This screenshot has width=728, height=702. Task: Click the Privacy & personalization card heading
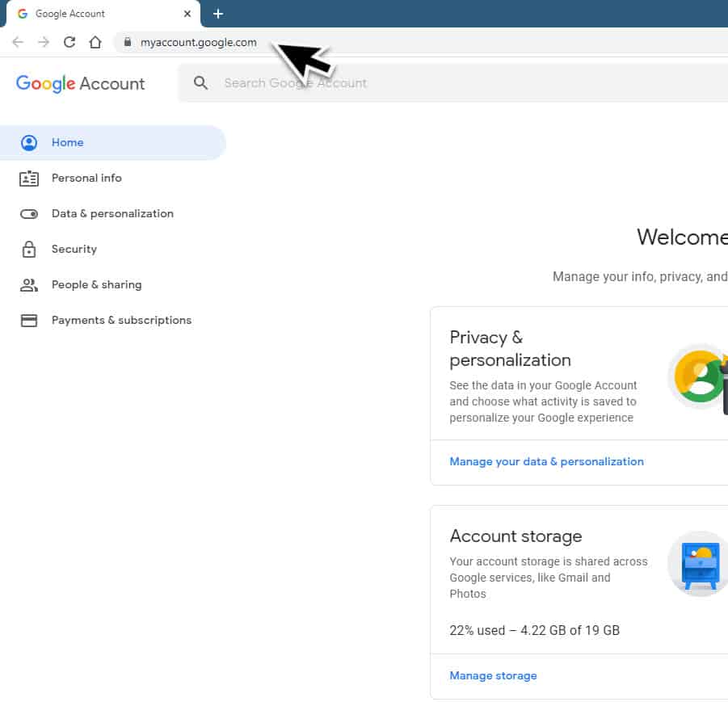click(511, 349)
